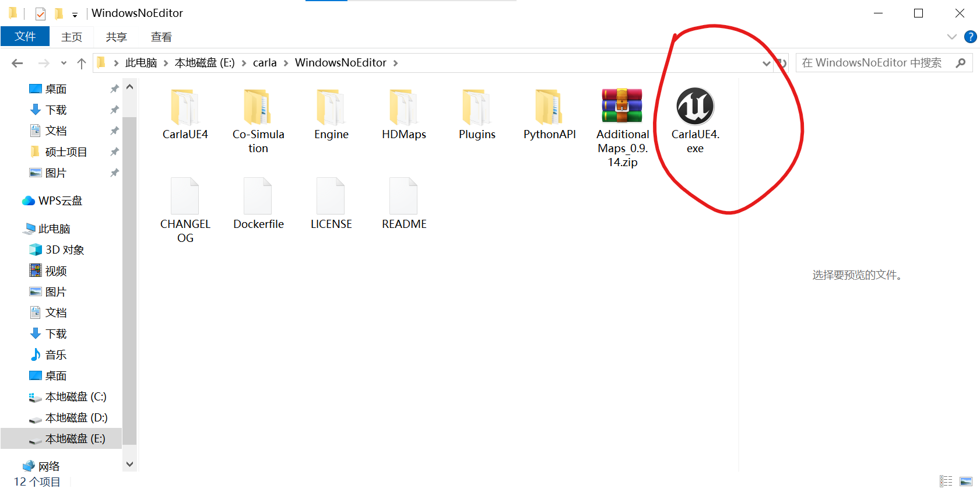This screenshot has height=492, width=980.
Task: Open the Engine folder
Action: point(331,115)
